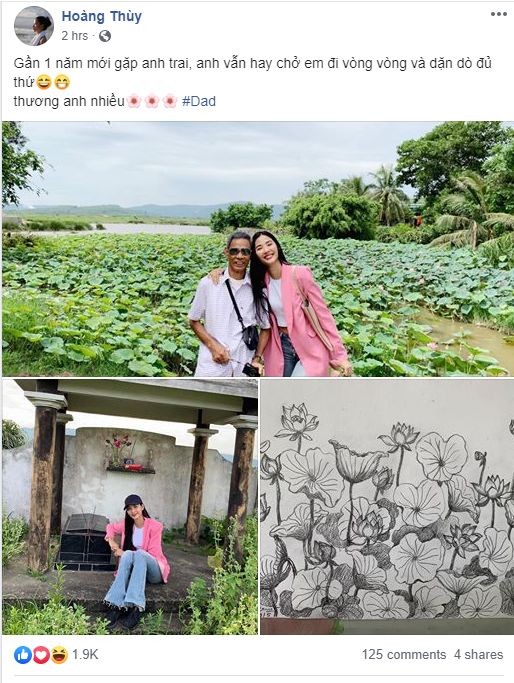Click the smiling-eyes emoji after thứ
The image size is (514, 683).
(x=44, y=82)
